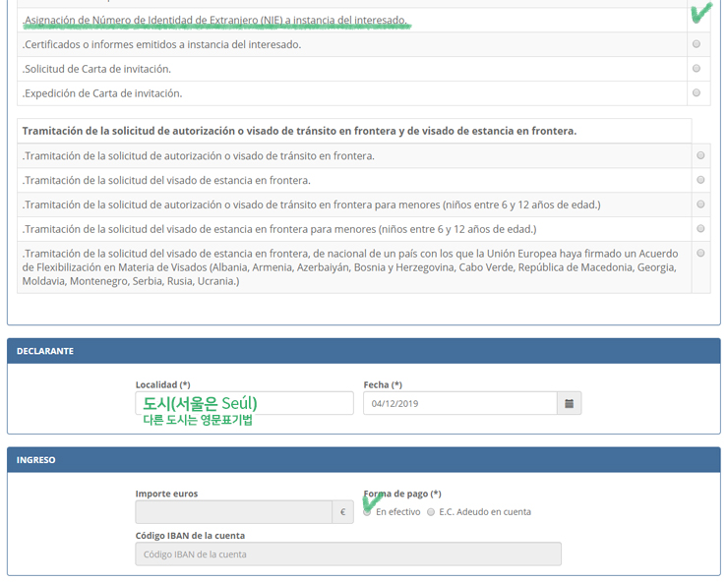Select radio for autorización o visado de tránsito en frontera
This screenshot has height=582, width=728.
(700, 155)
